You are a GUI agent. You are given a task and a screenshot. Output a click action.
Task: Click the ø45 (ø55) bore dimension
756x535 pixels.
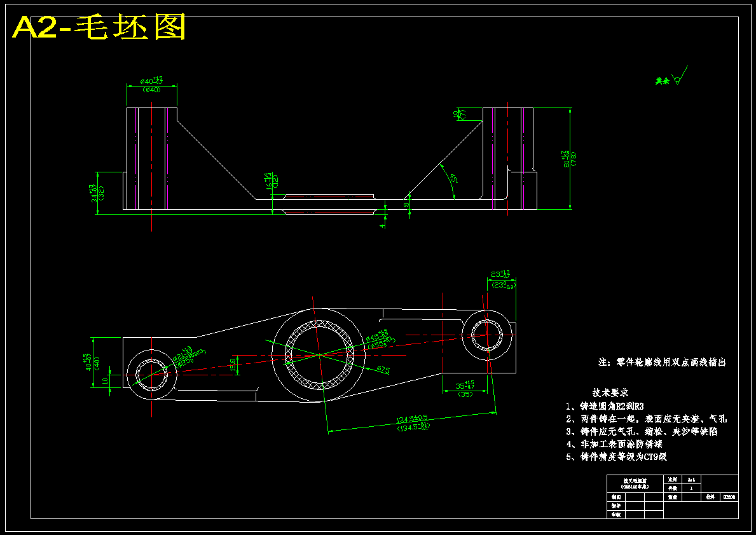point(380,339)
